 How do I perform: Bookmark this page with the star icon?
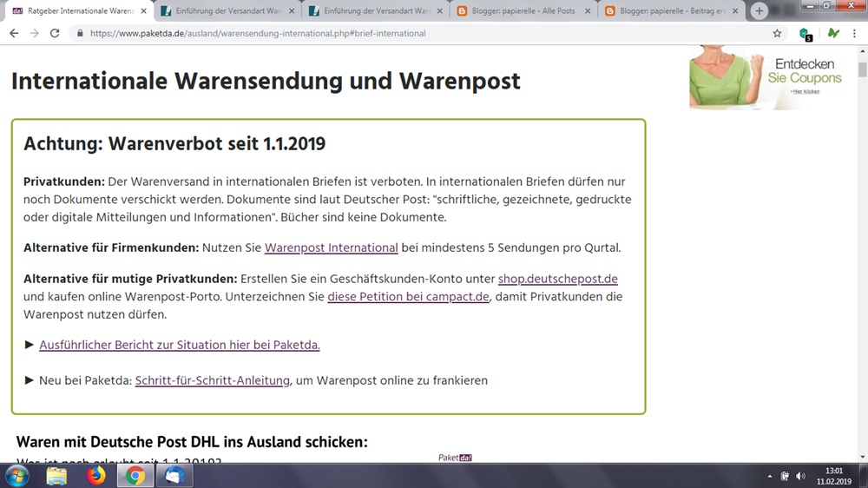[777, 33]
